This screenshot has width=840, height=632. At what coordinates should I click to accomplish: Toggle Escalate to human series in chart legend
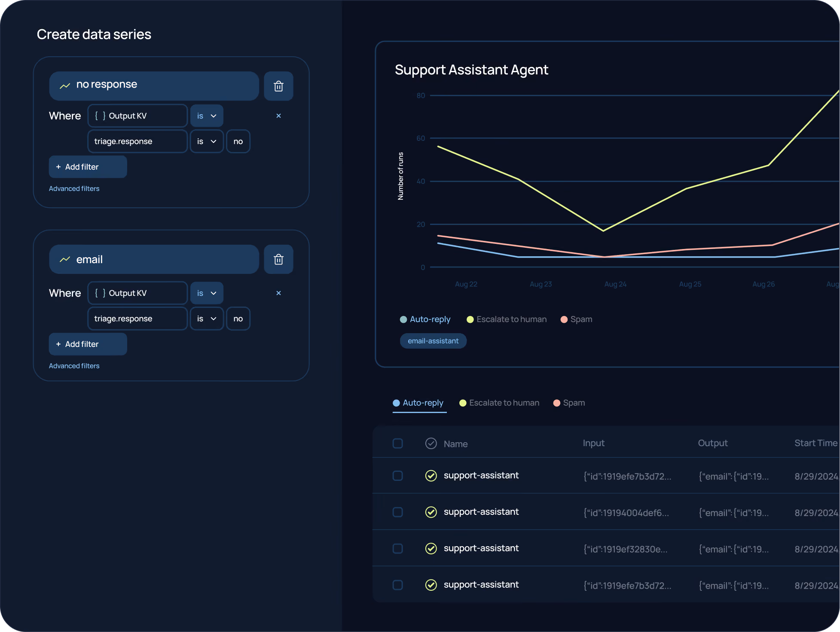coord(507,319)
